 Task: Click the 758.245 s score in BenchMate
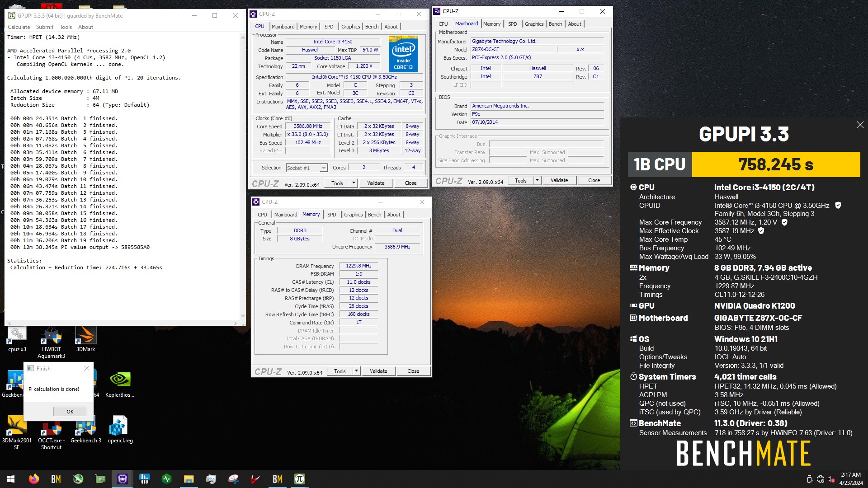[x=776, y=164]
